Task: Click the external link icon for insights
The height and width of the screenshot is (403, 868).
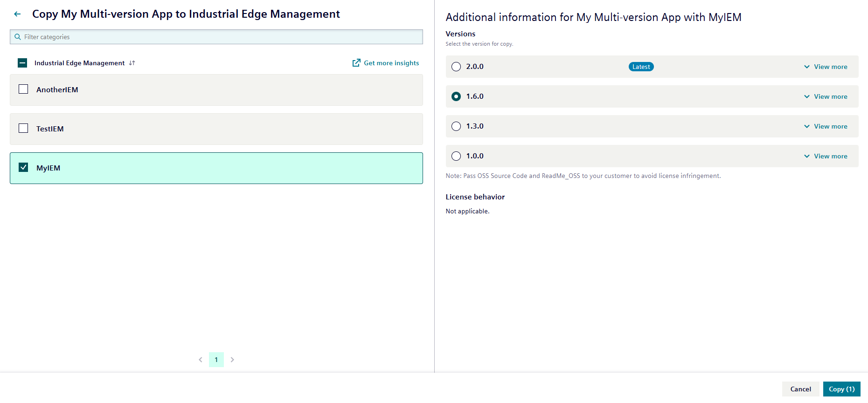Action: [x=356, y=63]
